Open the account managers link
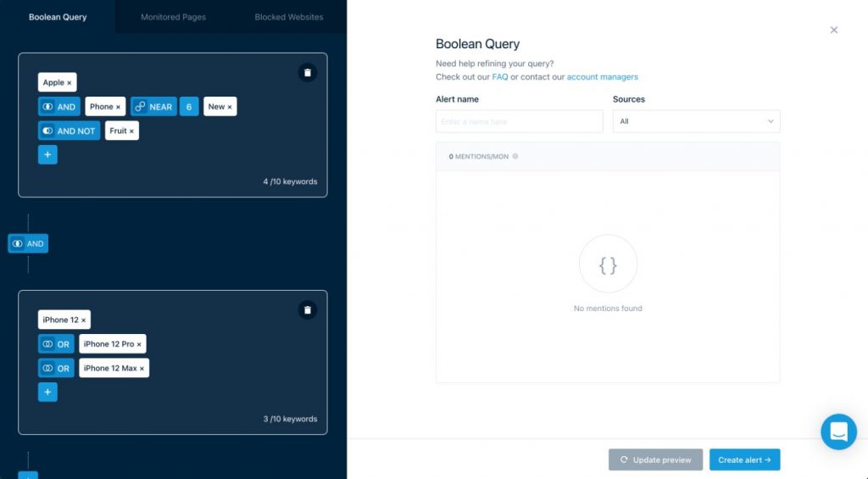Screen dimensions: 868x479 coord(603,77)
